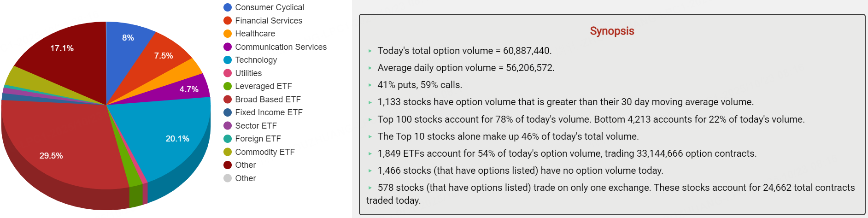868x218 pixels.
Task: Select the orange Healthcare legend marker
Action: pos(227,34)
